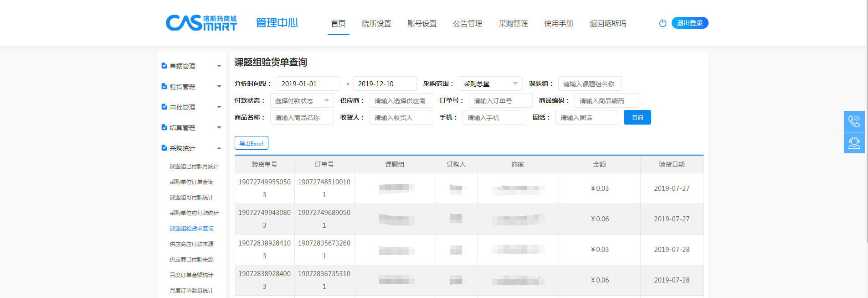Click the 导出Excel button

click(252, 143)
